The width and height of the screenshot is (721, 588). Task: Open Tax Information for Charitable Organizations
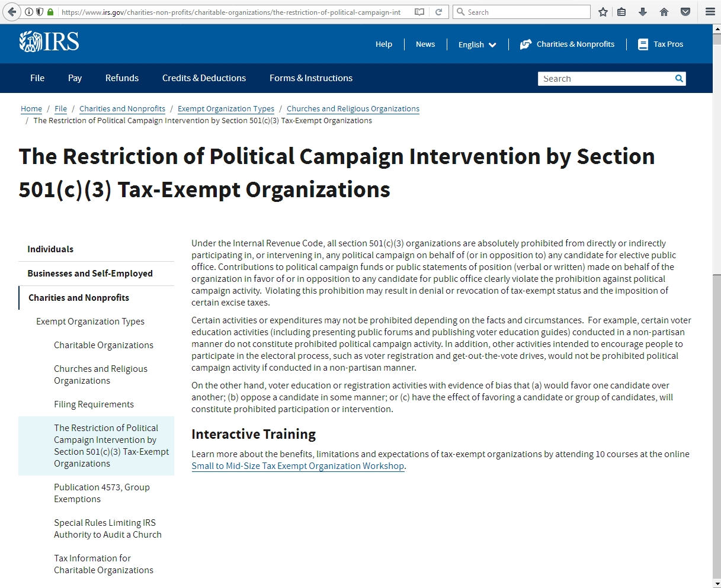[x=104, y=564]
